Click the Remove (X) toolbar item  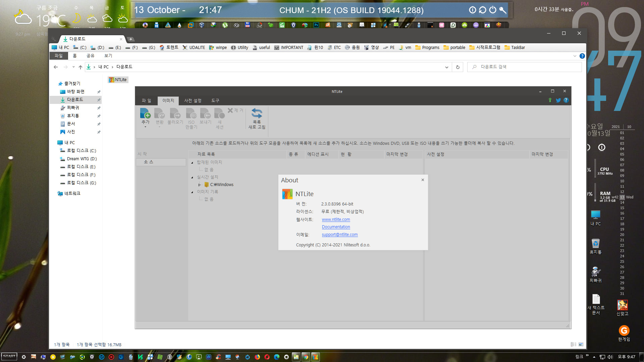[235, 110]
